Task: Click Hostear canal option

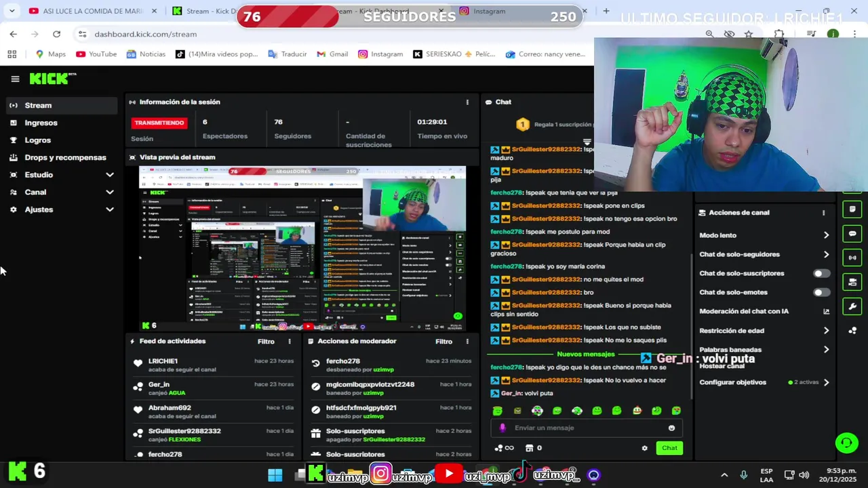Action: 722,367
